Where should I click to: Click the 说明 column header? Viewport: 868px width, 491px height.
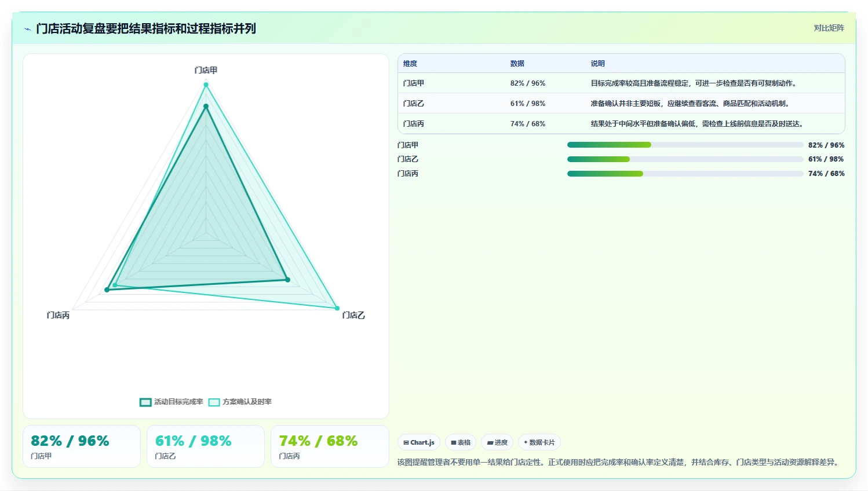tap(598, 64)
